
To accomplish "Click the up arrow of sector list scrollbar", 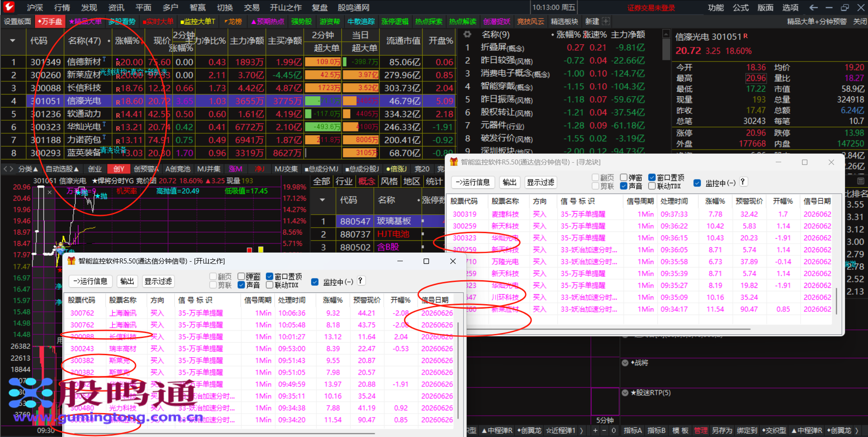I will (666, 33).
